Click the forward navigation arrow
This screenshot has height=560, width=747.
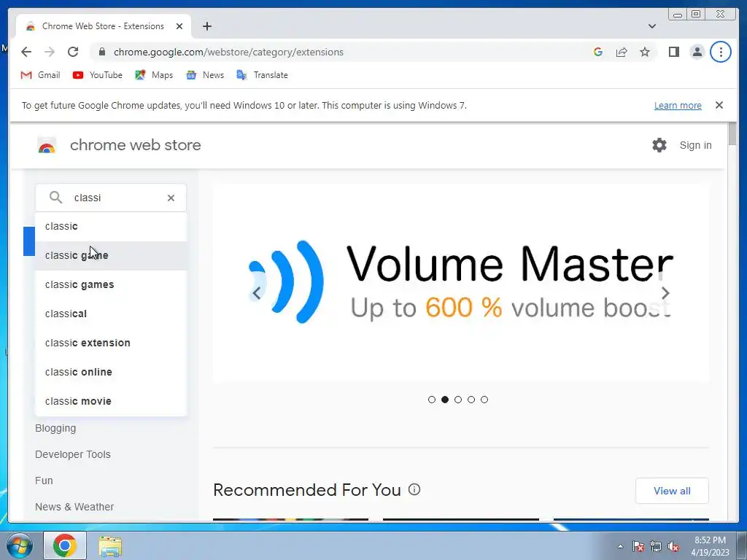pyautogui.click(x=50, y=52)
